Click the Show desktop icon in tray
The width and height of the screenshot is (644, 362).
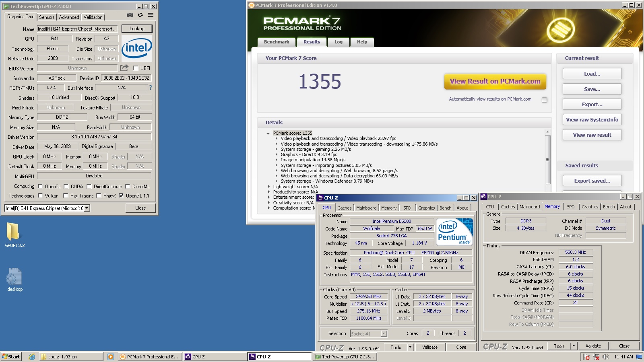coord(640,357)
